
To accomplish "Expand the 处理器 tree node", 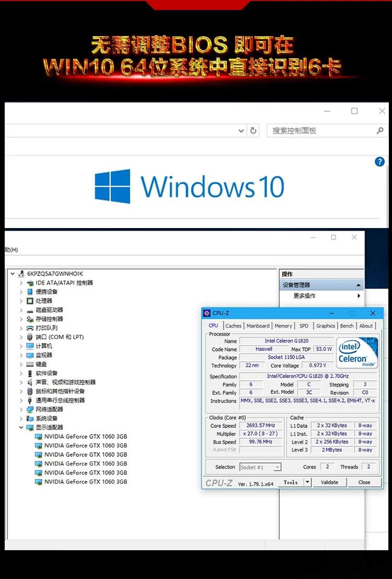I will (x=21, y=301).
